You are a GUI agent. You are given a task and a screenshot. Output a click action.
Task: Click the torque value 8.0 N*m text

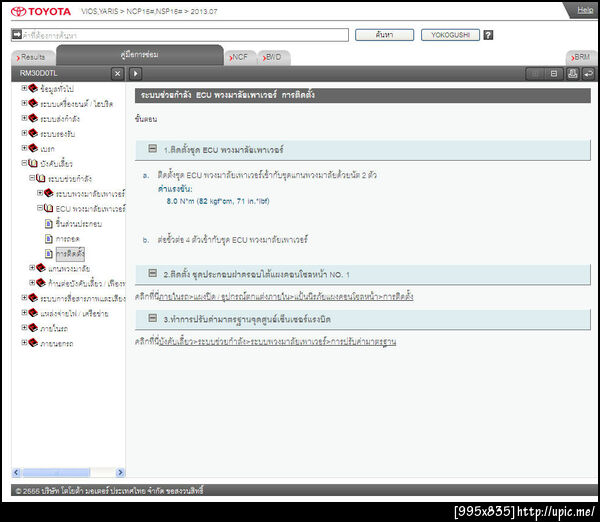(x=218, y=201)
